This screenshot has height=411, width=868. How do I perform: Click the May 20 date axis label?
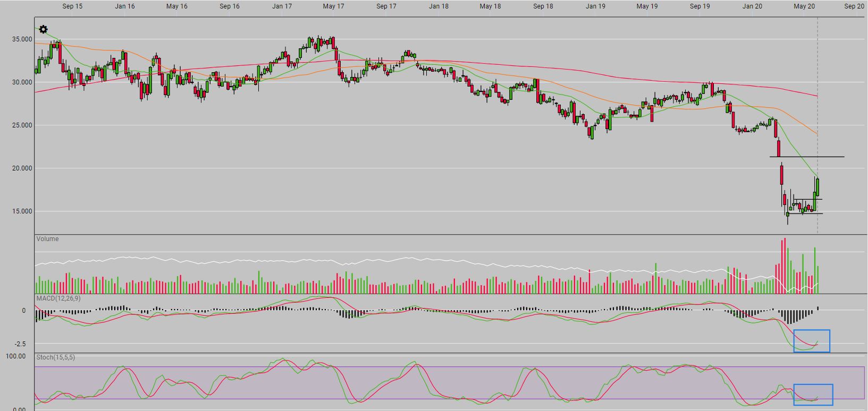[804, 6]
